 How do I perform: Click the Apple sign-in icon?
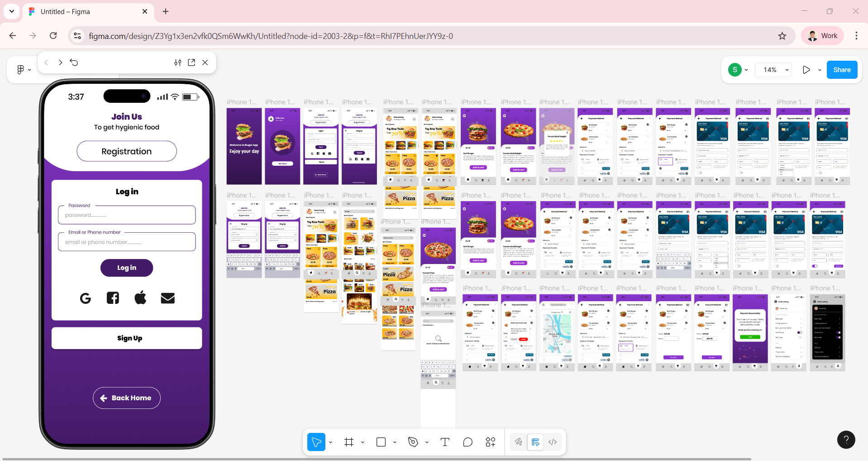(x=140, y=298)
